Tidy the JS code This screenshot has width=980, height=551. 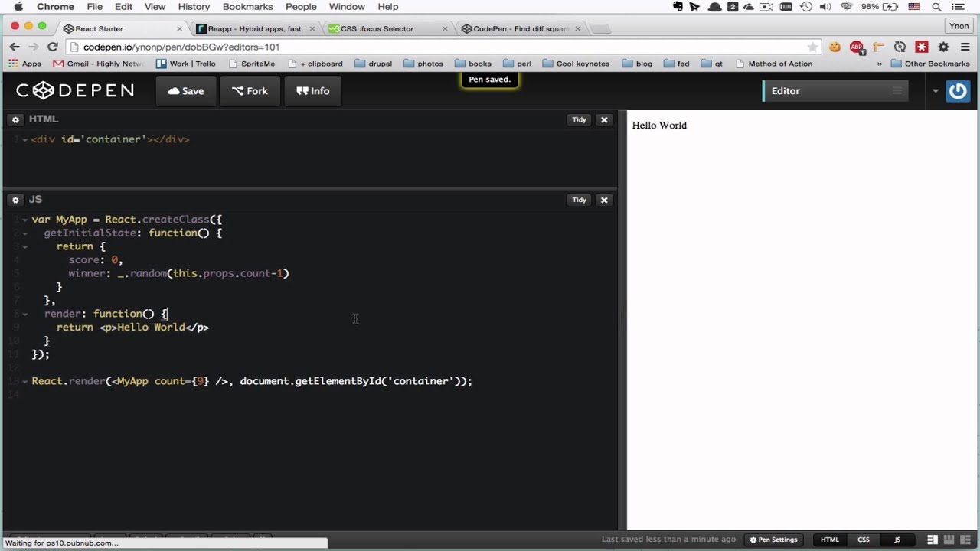pos(579,200)
